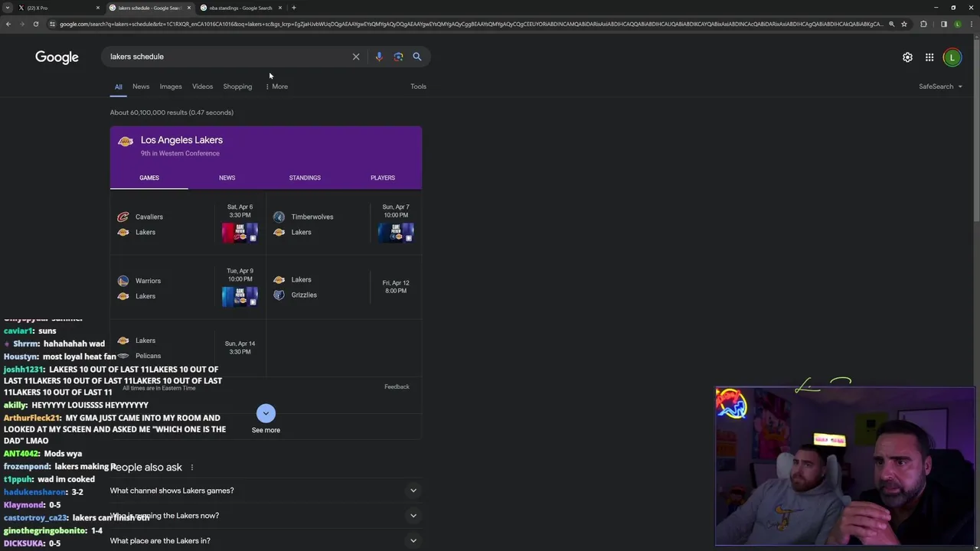The image size is (980, 551).
Task: Open the Google account avatar
Action: [952, 57]
